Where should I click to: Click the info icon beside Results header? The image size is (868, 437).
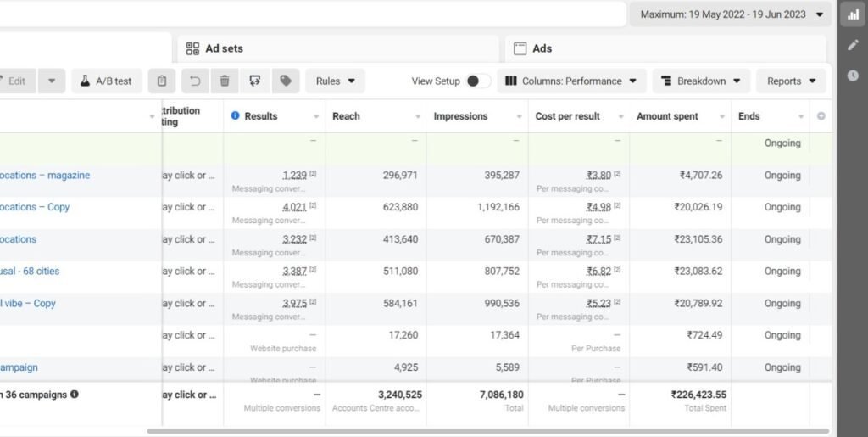coord(235,116)
